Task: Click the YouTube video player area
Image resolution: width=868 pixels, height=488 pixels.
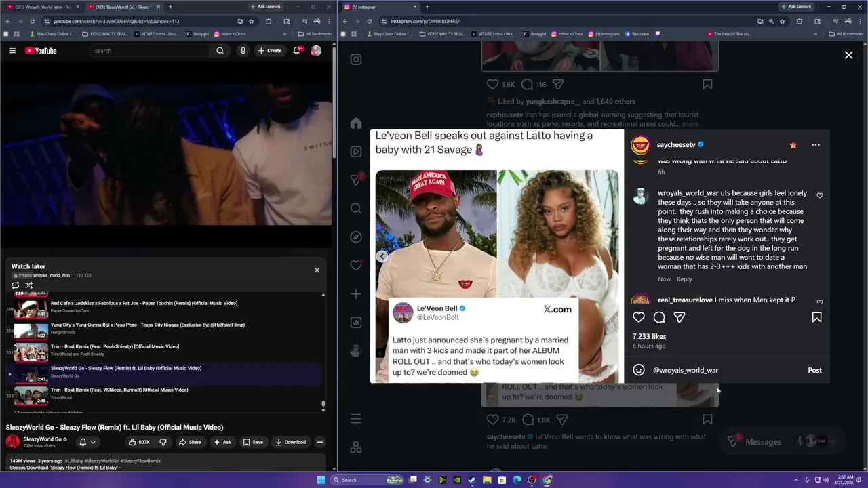Action: (166, 153)
